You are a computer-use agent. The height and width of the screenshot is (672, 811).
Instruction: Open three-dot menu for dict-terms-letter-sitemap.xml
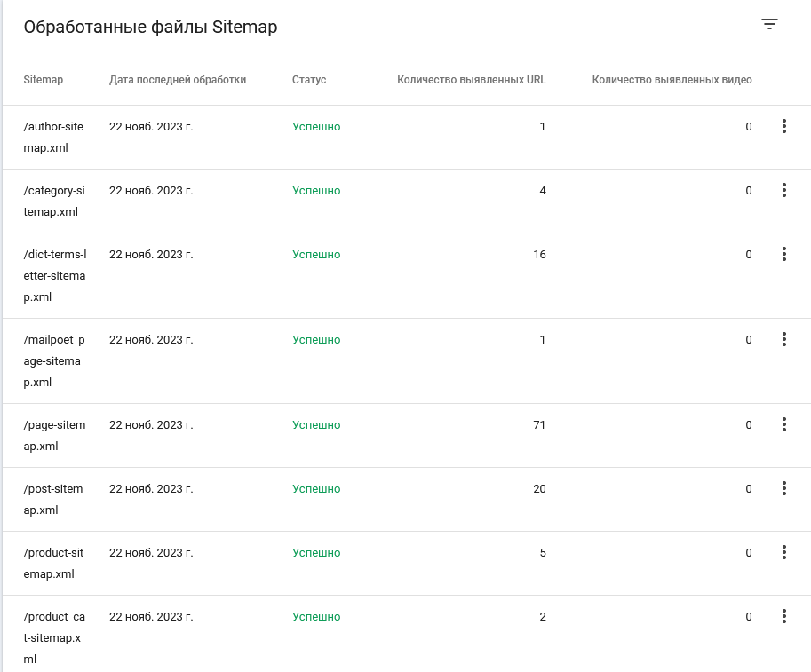[x=784, y=254]
